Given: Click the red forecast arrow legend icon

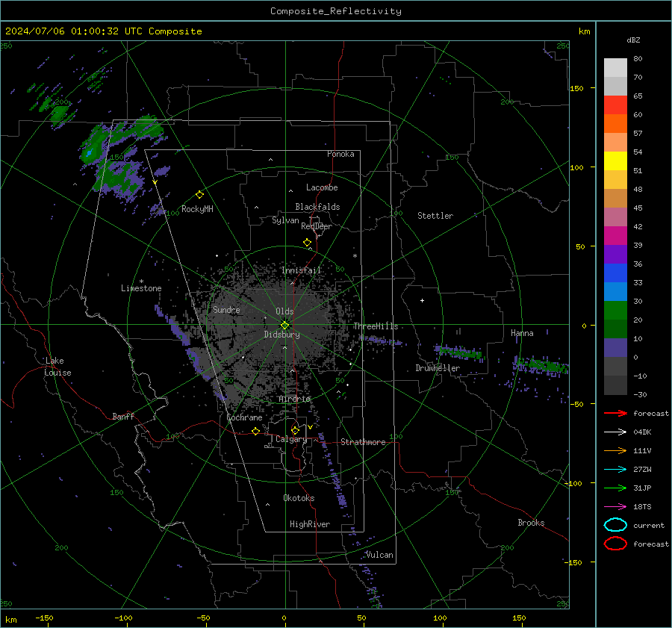Looking at the screenshot, I should [615, 413].
